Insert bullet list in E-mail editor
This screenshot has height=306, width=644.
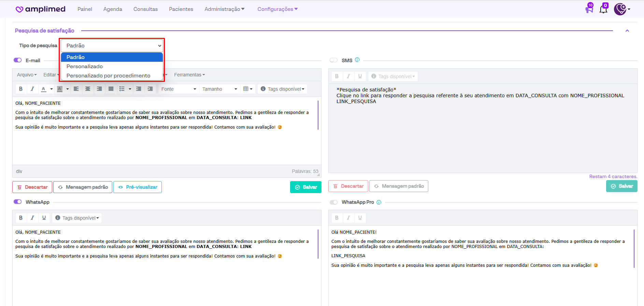pos(122,89)
